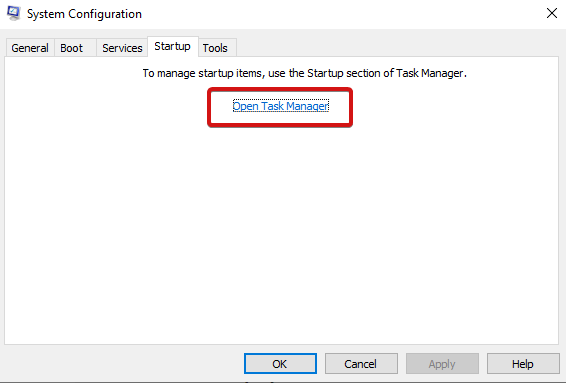
Task: Click the System Configuration window icon
Action: point(13,13)
